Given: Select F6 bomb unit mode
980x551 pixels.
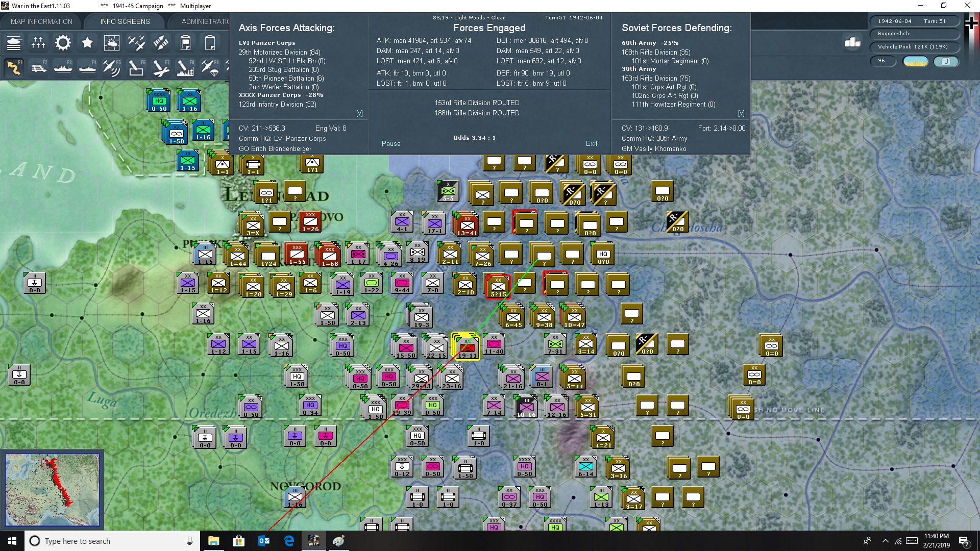Looking at the screenshot, I should (136, 68).
